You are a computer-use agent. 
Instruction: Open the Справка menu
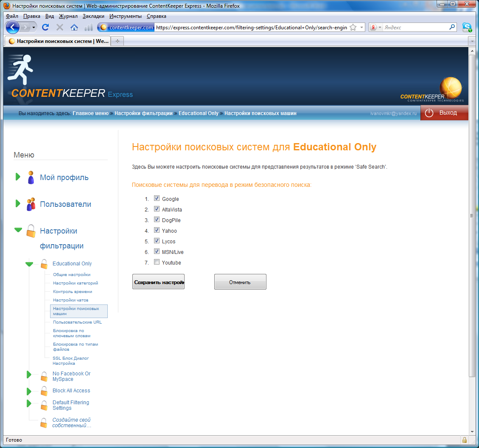pos(157,16)
